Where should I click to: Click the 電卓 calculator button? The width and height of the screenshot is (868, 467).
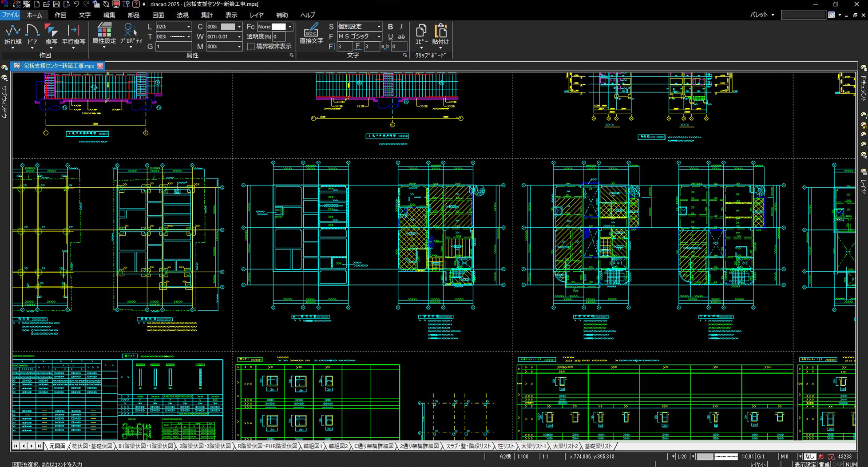point(824,464)
